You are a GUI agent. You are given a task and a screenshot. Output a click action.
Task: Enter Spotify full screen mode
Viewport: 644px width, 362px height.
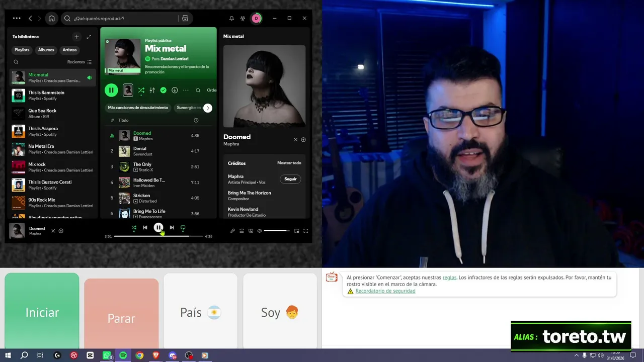pos(305,231)
